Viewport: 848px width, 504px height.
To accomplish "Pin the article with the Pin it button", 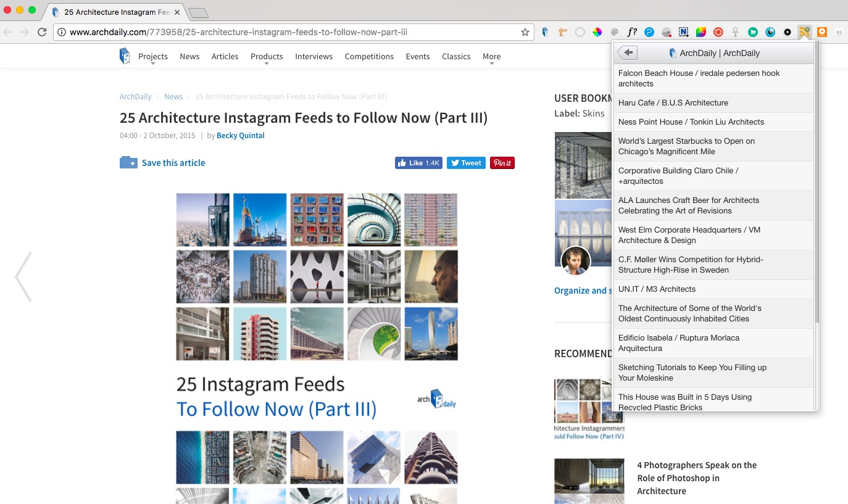I will pos(502,163).
